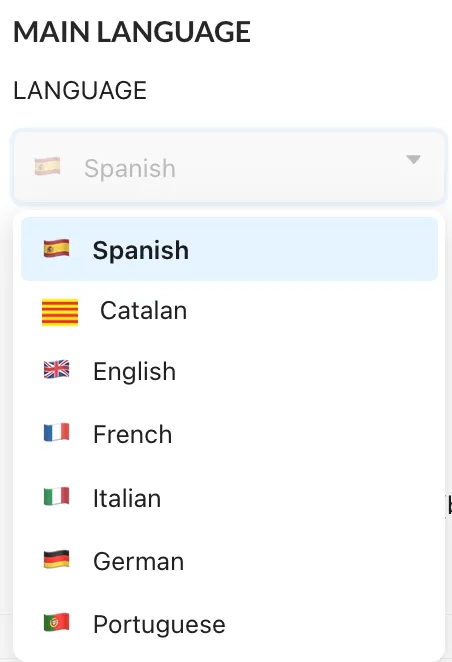This screenshot has width=452, height=662.
Task: Pick Portuguese at the bottom of the list
Action: pos(229,624)
